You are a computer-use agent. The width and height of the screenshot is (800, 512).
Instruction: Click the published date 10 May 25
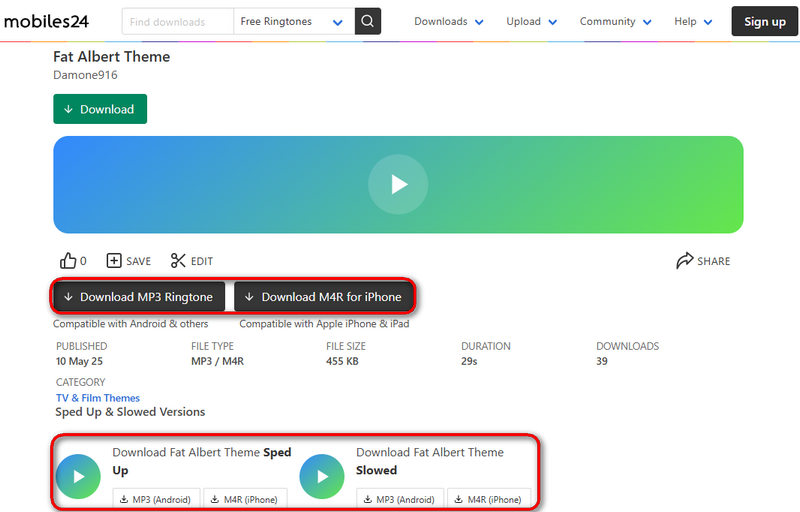point(79,361)
